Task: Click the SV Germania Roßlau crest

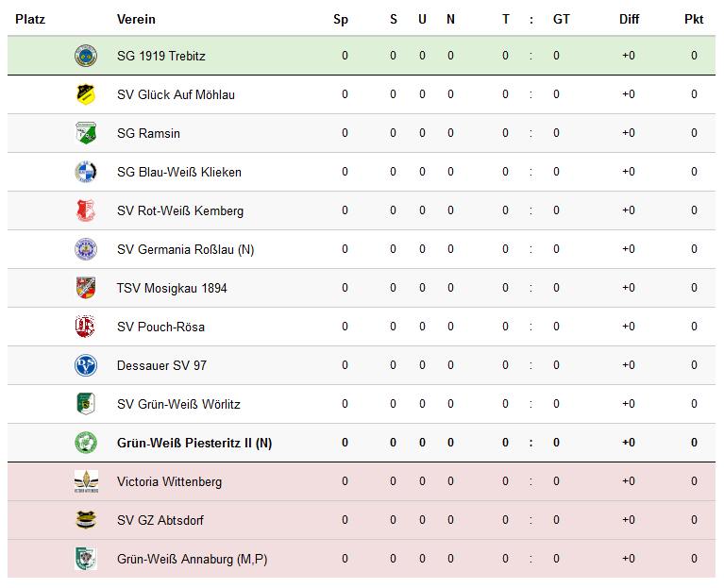Action: (x=86, y=249)
